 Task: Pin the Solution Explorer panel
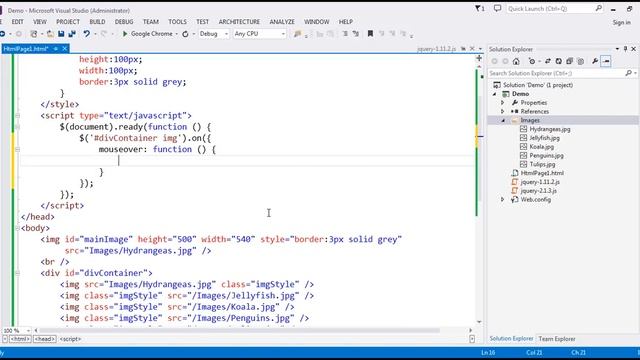point(625,49)
